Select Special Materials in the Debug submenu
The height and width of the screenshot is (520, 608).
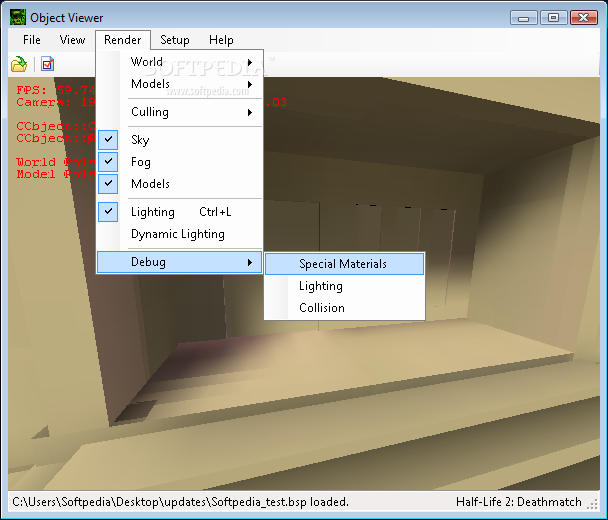coord(344,264)
